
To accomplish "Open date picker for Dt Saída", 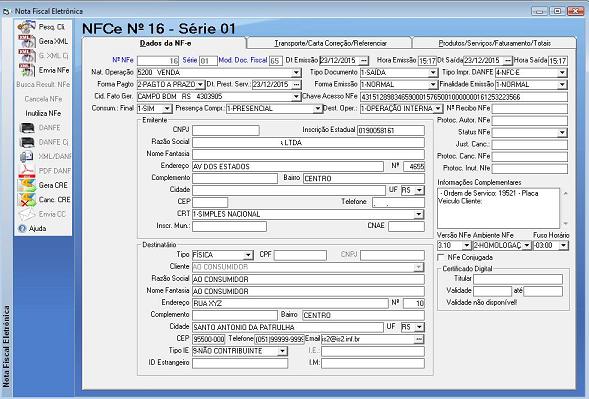I will click(x=507, y=60).
